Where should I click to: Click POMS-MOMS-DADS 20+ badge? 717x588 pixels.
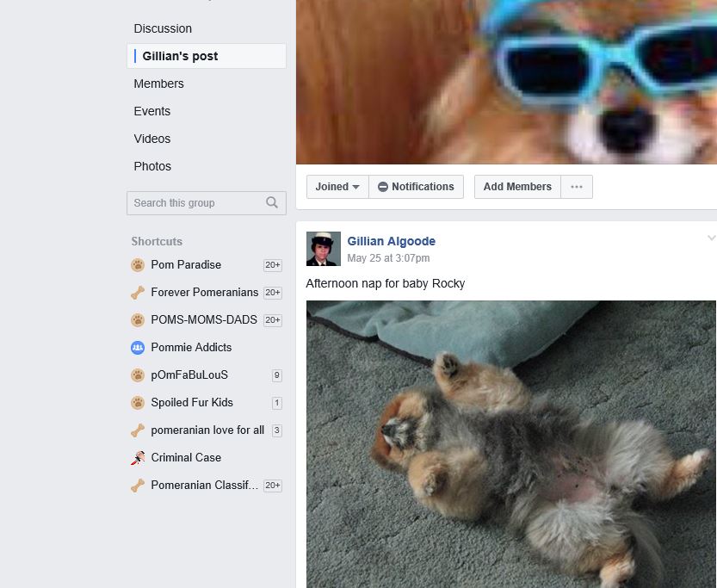pyautogui.click(x=273, y=320)
